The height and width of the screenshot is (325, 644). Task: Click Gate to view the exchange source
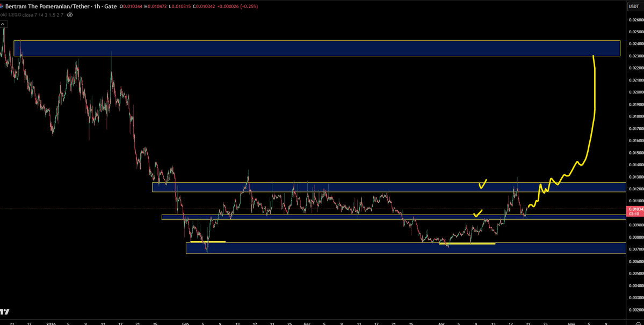[x=111, y=6]
